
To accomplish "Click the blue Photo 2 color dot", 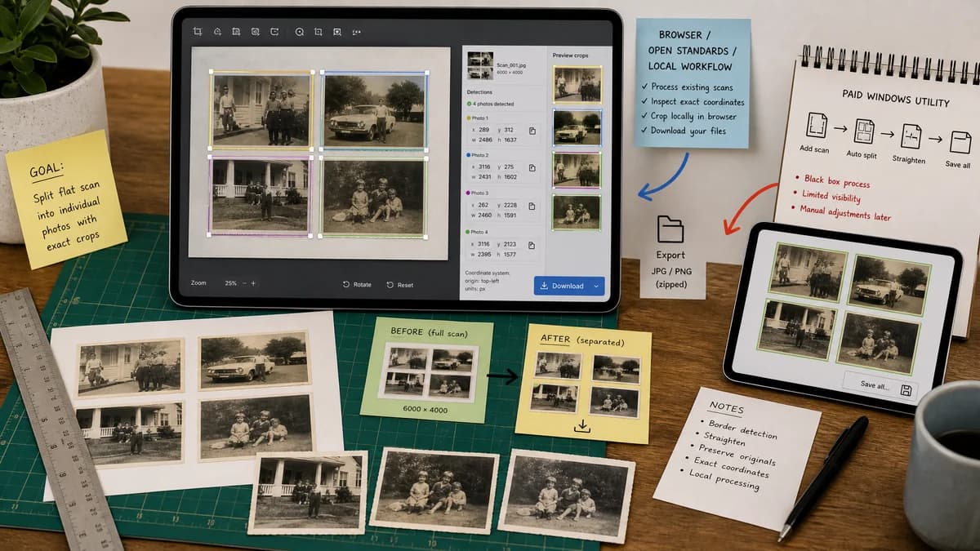I will click(x=468, y=154).
